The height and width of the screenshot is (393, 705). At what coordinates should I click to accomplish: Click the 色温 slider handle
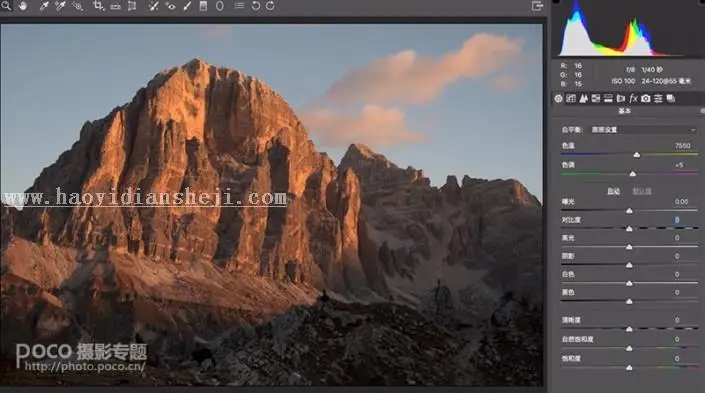637,155
